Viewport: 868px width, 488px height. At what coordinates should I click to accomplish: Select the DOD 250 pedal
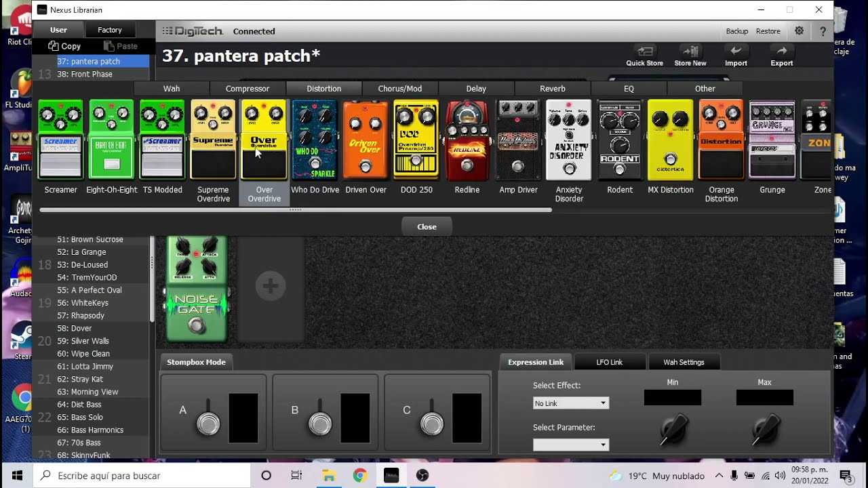[x=416, y=140]
